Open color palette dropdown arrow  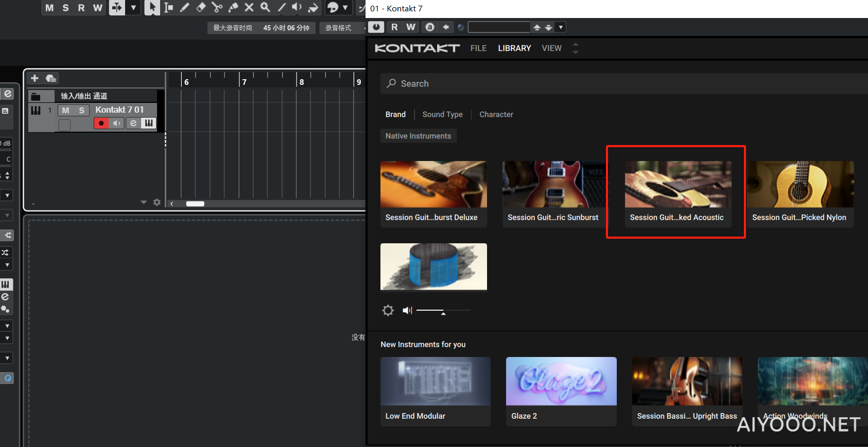[x=345, y=8]
